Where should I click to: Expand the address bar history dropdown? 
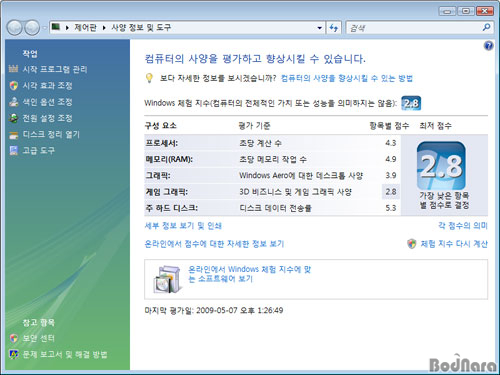point(319,28)
